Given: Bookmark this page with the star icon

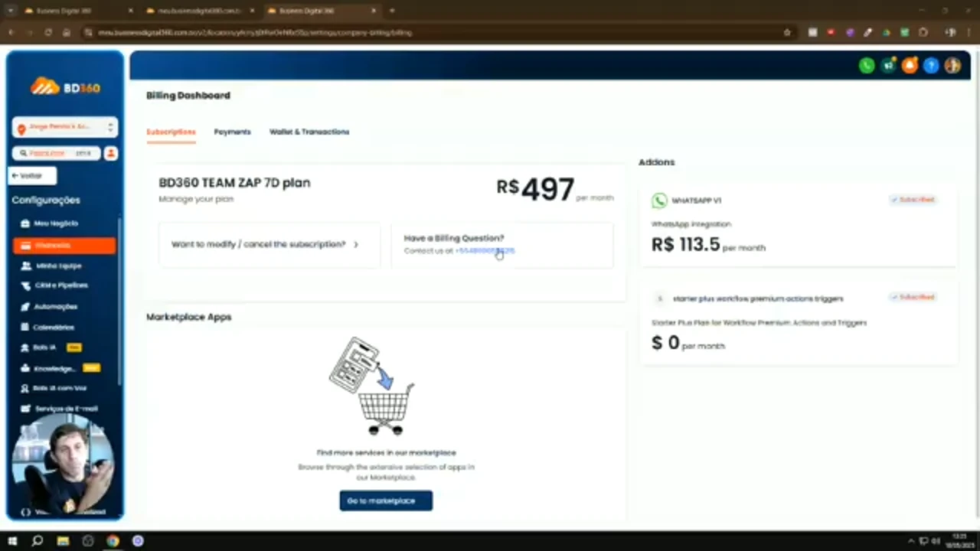Looking at the screenshot, I should click(787, 33).
